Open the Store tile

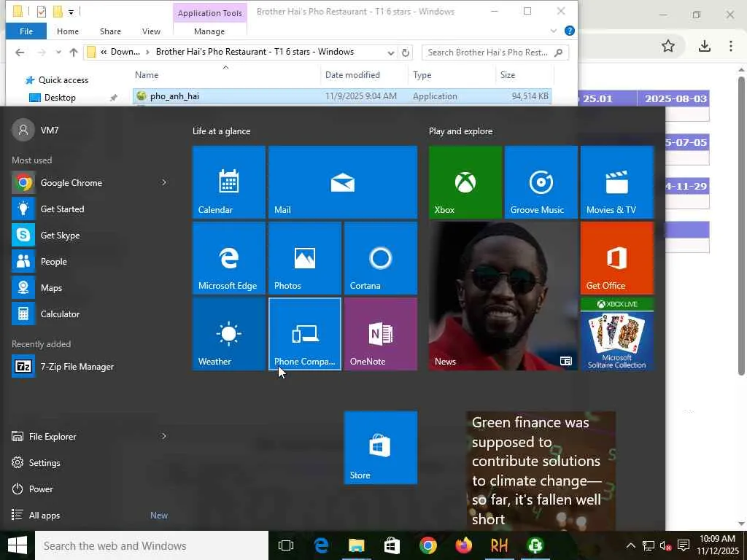(381, 448)
